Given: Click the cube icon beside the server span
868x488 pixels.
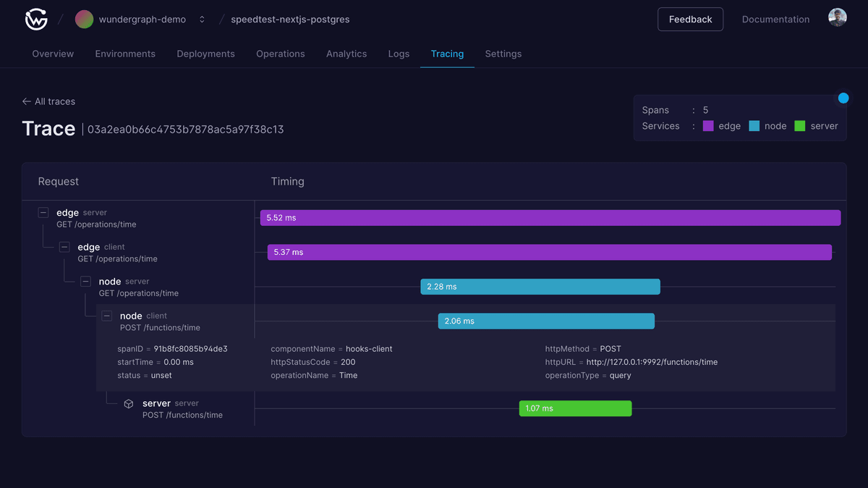Looking at the screenshot, I should point(129,404).
